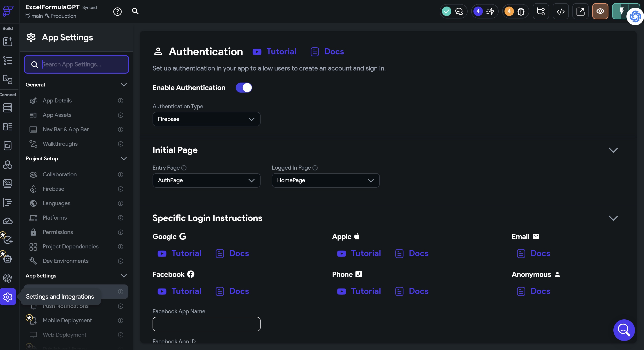The image size is (644, 350).
Task: Open the Custom Code lines icon
Action: point(7,202)
